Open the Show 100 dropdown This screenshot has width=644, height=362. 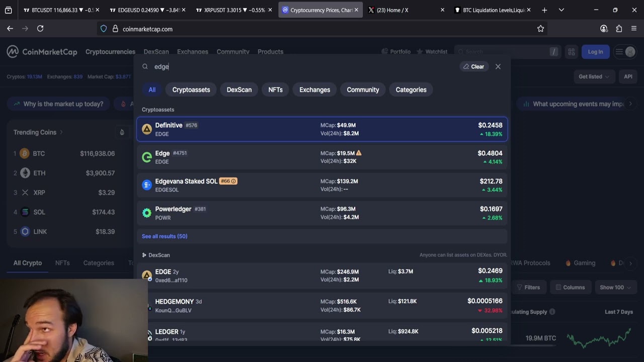(615, 288)
